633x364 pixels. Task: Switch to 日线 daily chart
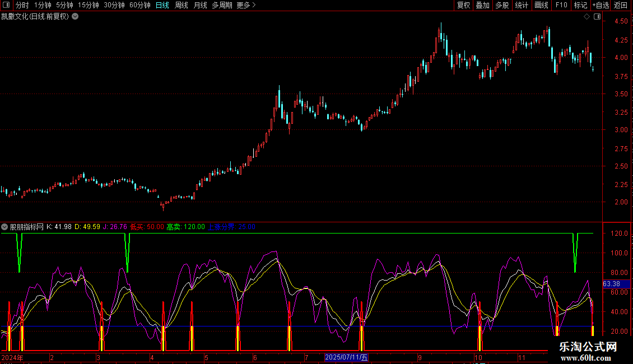[162, 5]
